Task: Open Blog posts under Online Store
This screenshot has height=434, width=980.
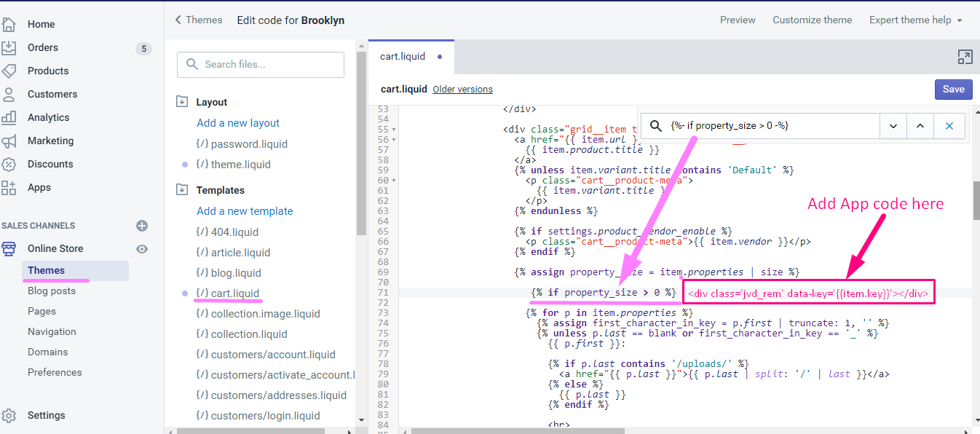Action: point(52,291)
